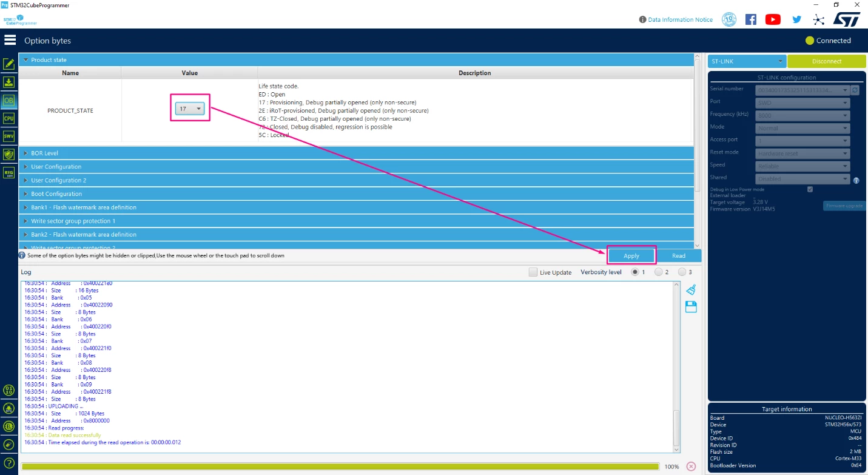Open the Reset mode dropdown

pyautogui.click(x=802, y=153)
